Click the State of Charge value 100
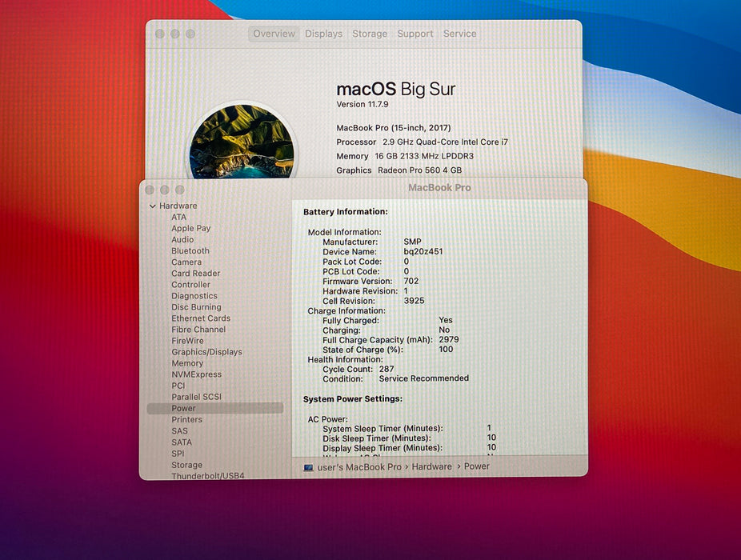741x560 pixels. pos(446,350)
